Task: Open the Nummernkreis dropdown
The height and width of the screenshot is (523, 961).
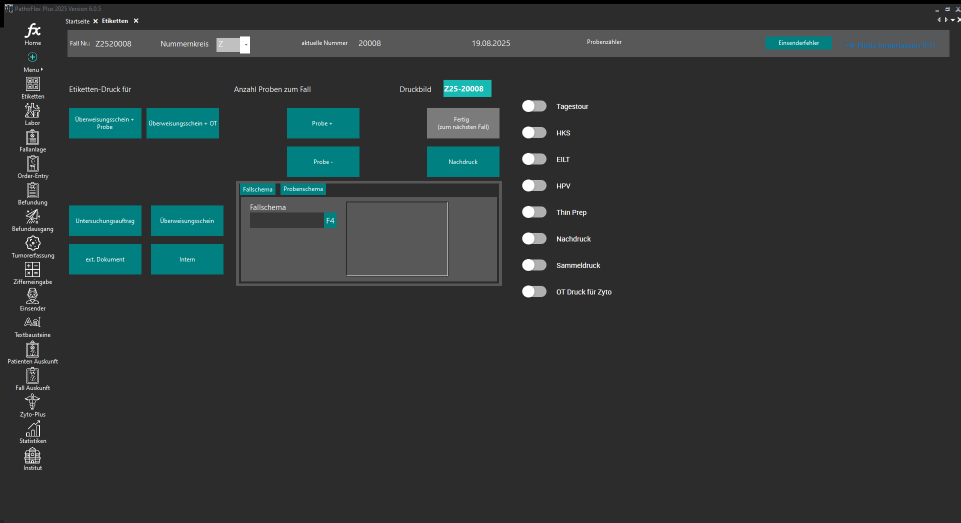Action: (245, 44)
